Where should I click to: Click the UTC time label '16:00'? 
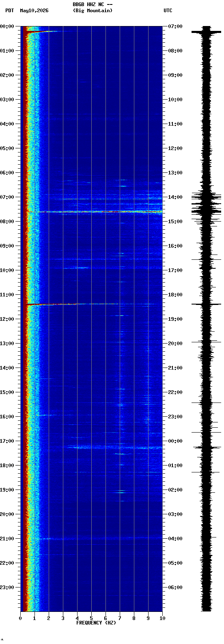pos(175,246)
